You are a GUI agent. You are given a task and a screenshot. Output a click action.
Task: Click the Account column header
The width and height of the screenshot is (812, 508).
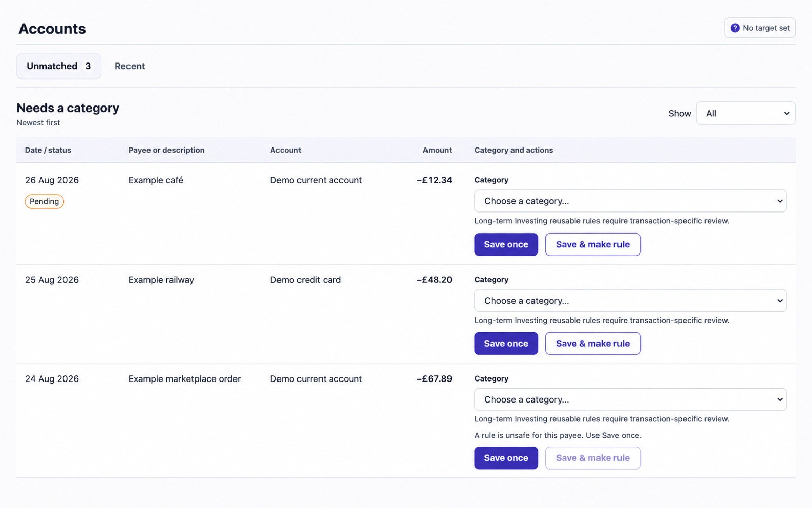[286, 150]
